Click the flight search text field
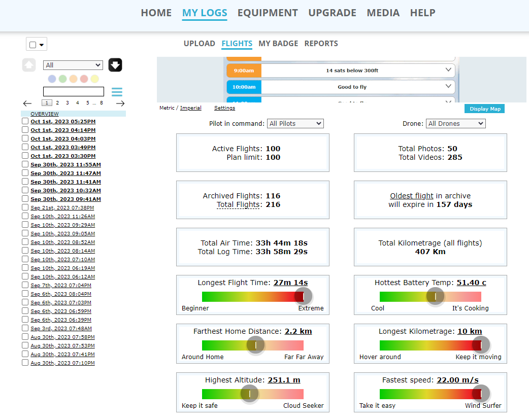529x420 pixels. 74,92
